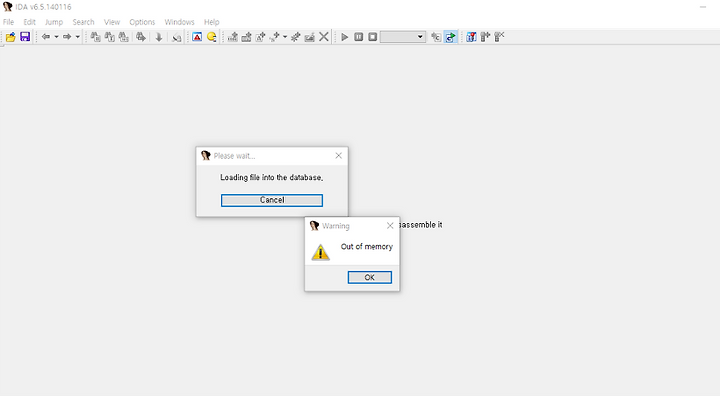Click the highlighted blue and green arrow icon
This screenshot has height=396, width=720.
pos(450,37)
